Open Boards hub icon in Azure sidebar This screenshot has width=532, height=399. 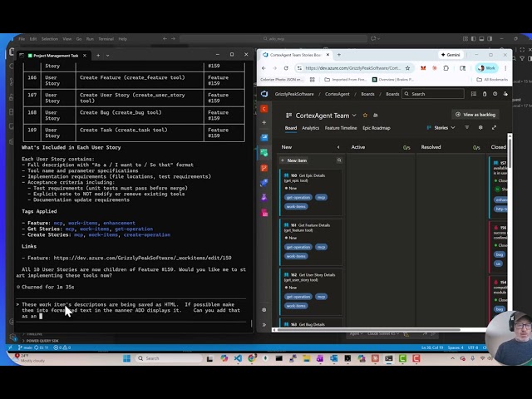click(264, 153)
